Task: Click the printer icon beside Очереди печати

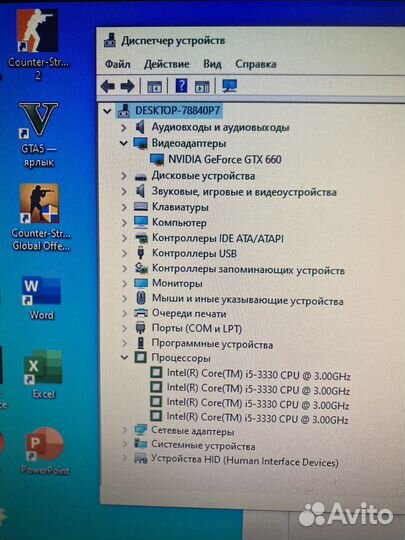Action: 141,313
